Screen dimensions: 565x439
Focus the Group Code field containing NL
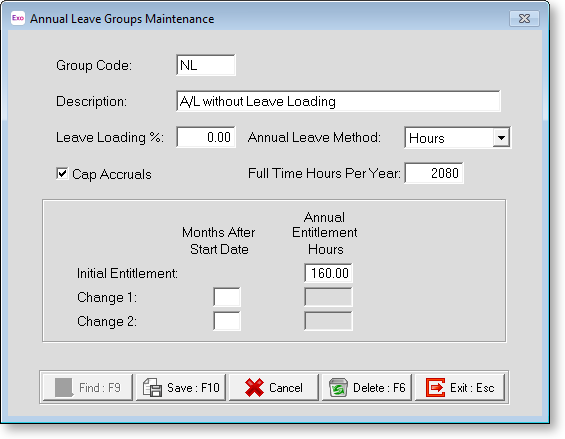(x=206, y=65)
